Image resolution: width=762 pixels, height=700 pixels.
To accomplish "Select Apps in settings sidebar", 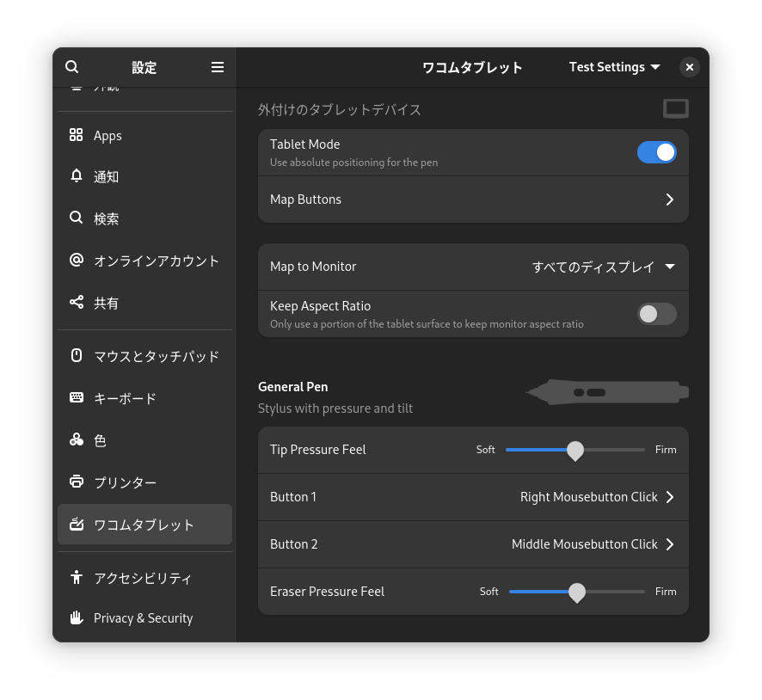I will tap(144, 135).
